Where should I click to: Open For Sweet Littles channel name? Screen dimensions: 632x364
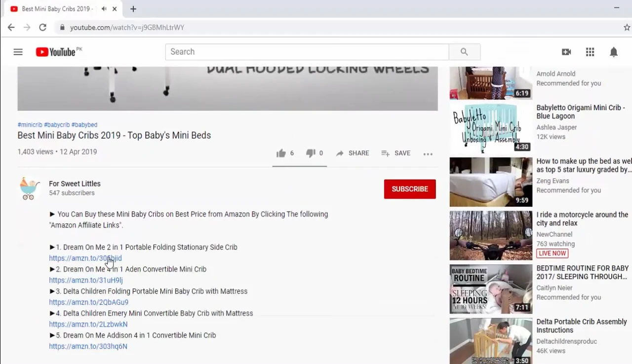coord(75,183)
